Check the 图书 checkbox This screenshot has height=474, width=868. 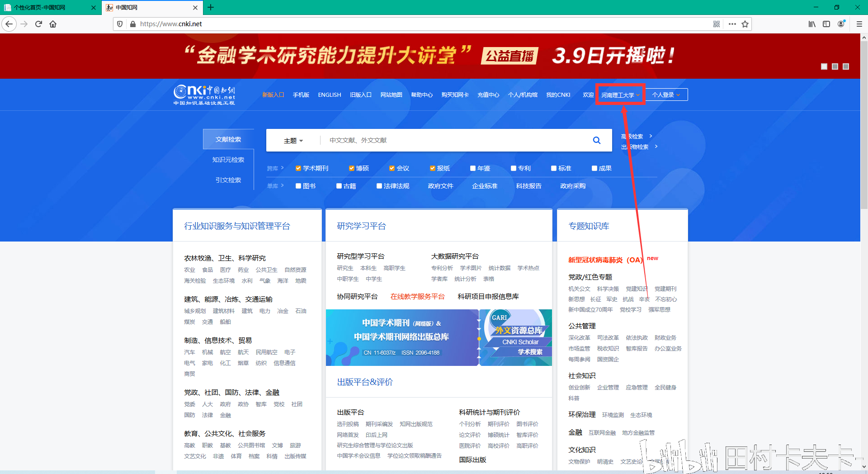(298, 186)
